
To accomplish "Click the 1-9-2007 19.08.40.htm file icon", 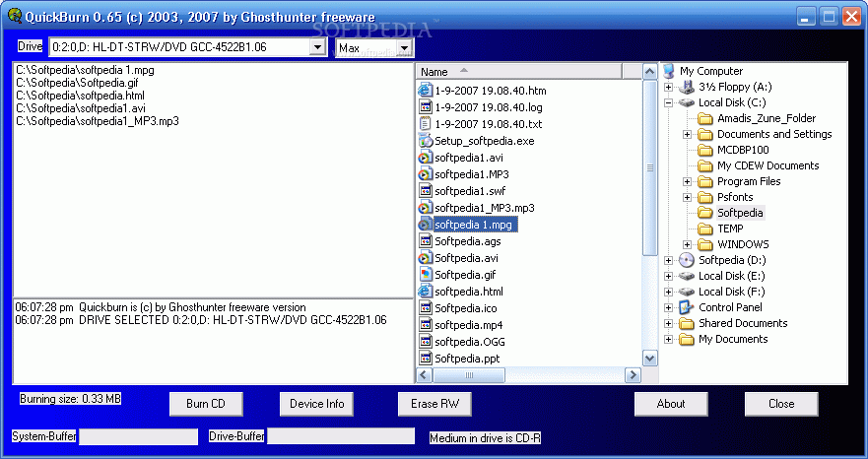I will [x=426, y=91].
